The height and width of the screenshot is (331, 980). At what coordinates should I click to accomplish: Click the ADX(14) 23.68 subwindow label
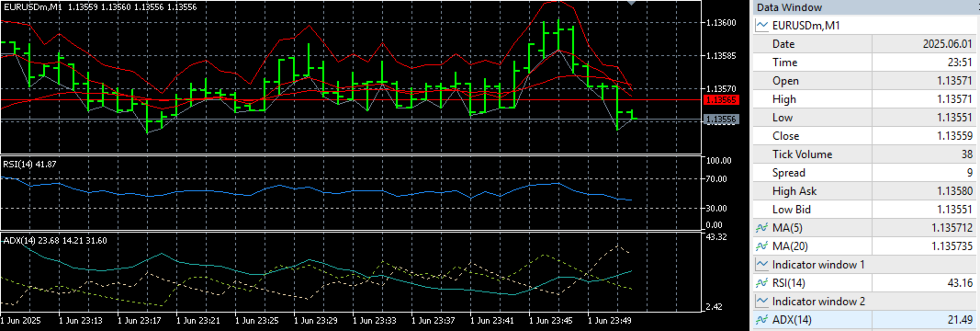(55, 241)
